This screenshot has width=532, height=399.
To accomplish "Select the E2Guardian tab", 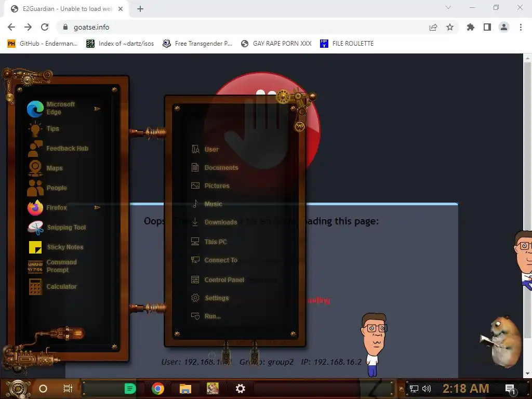I will (66, 9).
